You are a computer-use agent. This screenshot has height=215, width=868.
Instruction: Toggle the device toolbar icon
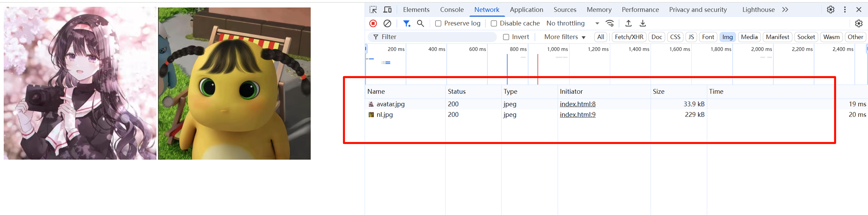click(387, 10)
